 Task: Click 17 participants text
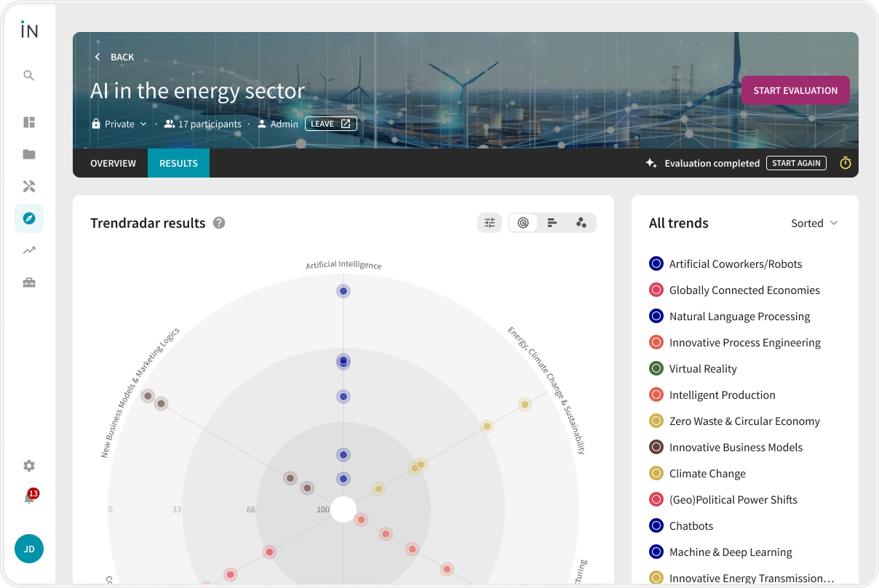210,124
